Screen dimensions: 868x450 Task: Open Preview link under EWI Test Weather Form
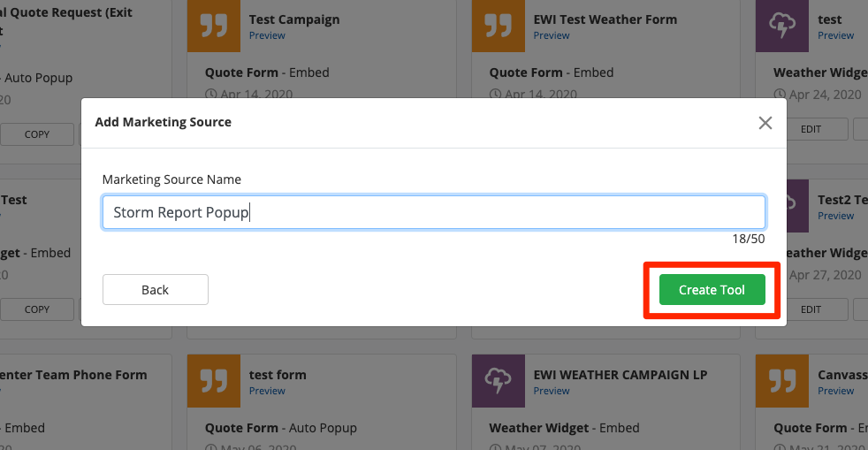point(552,35)
